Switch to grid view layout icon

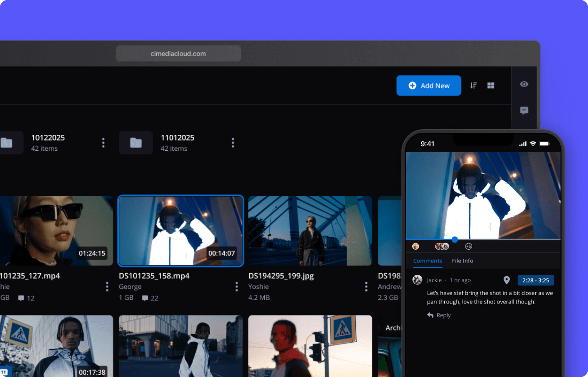[490, 85]
